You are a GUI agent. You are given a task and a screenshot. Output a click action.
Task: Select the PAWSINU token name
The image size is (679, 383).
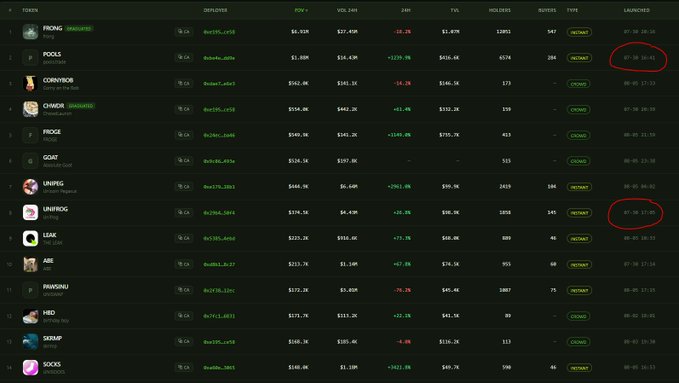(55, 286)
